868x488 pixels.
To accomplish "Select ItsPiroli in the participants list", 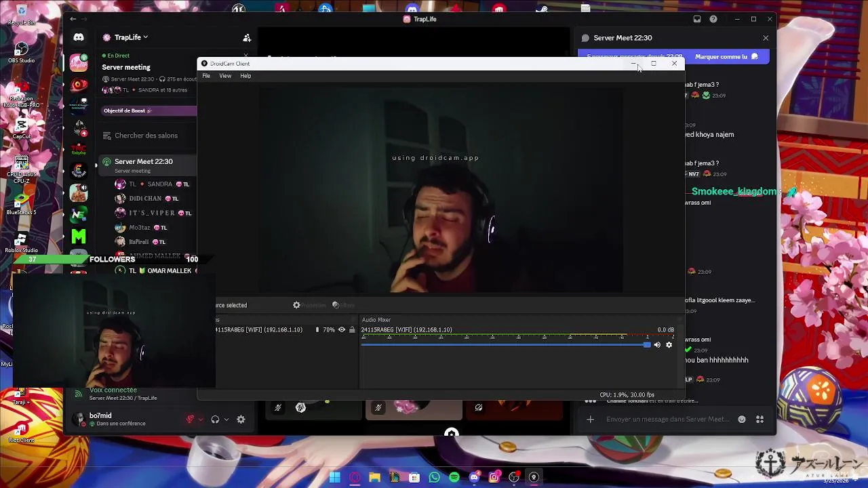I will 139,242.
